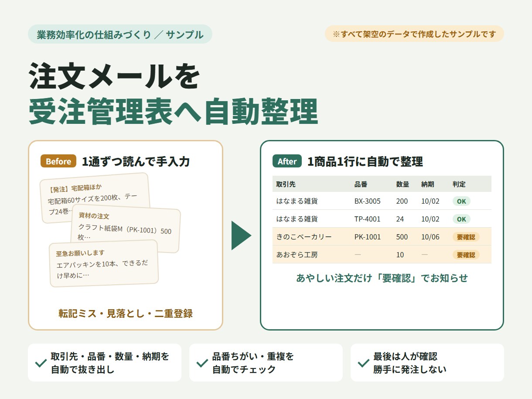Click the green right-pointing arrow between panels

(241, 235)
